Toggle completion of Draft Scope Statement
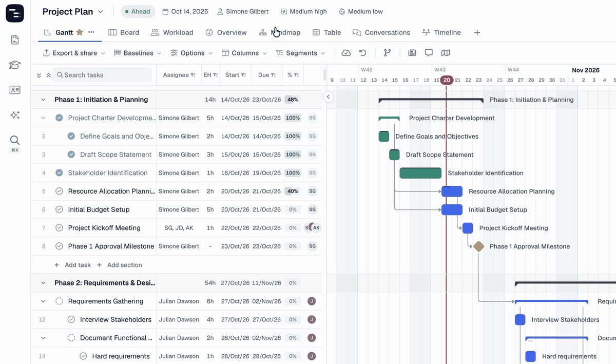Screen dimensions: 616x364 click(71, 155)
